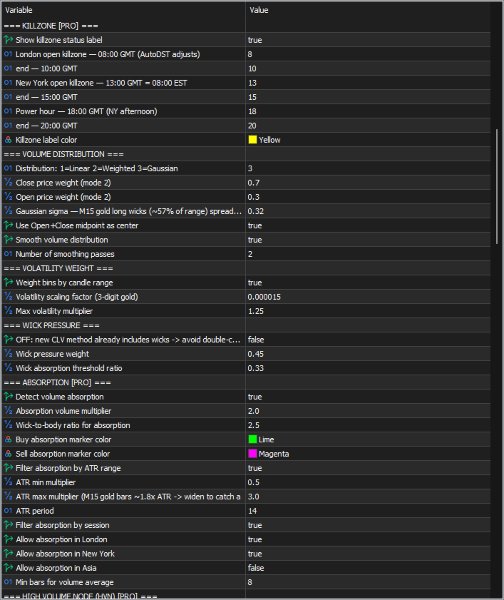Toggle the Weight bins by candle range value
This screenshot has width=504, height=600.
click(x=255, y=282)
